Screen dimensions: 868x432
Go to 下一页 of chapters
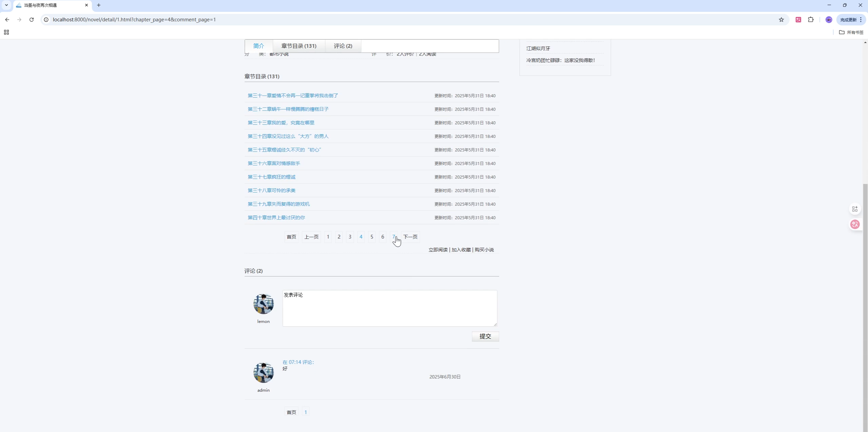[x=410, y=237]
